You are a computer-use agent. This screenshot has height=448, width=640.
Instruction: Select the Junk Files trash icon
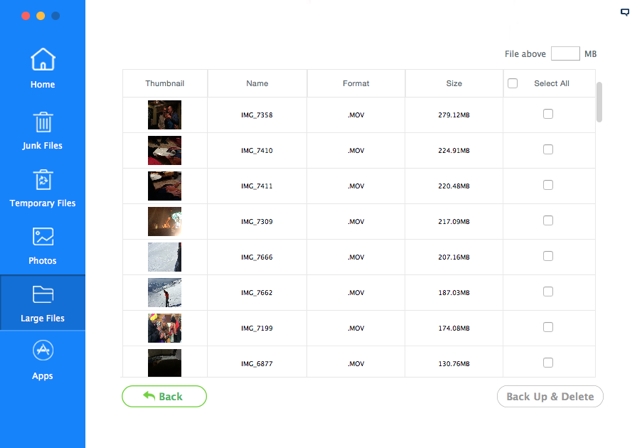click(x=42, y=122)
